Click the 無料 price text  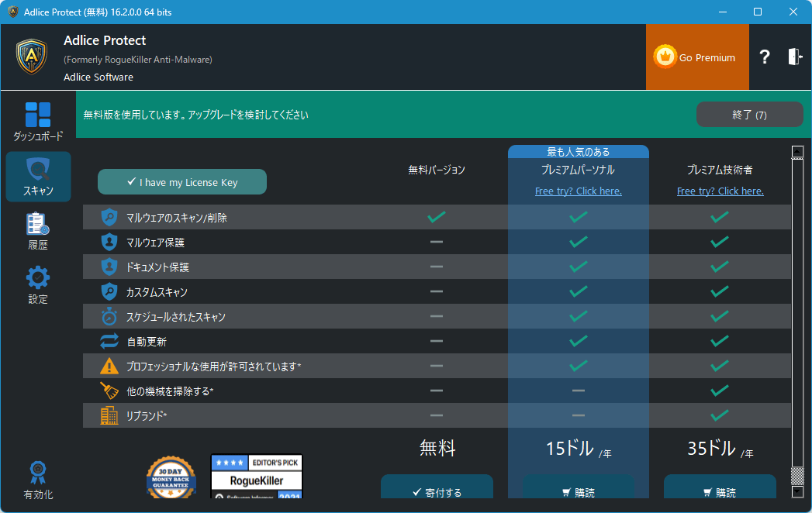point(437,448)
